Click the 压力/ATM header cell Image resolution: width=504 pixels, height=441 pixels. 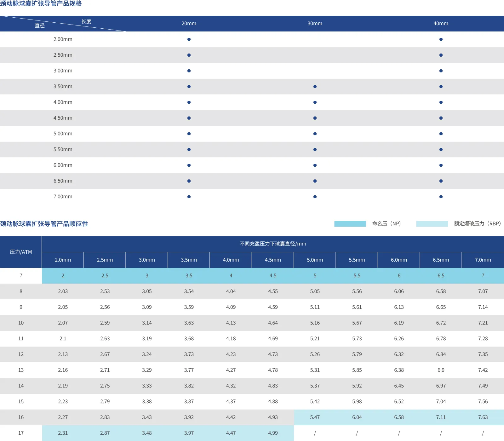point(21,252)
